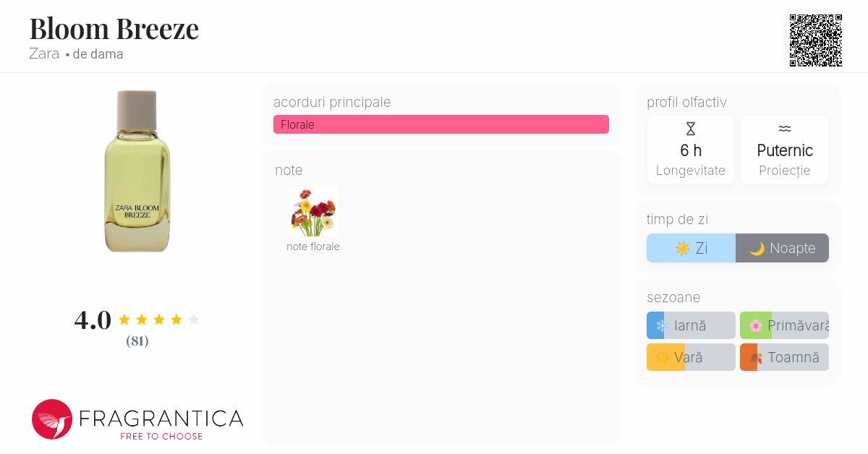The width and height of the screenshot is (868, 454).
Task: Click the Fragrantica hummingbird logo
Action: click(x=52, y=419)
